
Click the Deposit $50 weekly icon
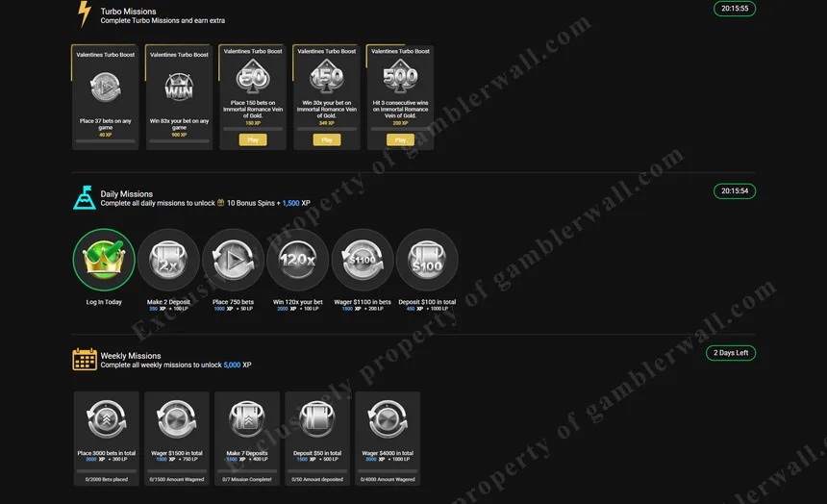pos(317,419)
